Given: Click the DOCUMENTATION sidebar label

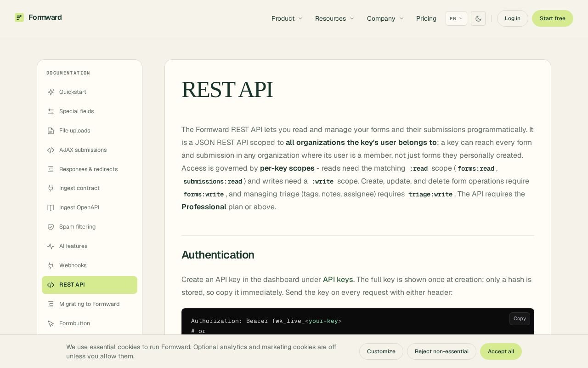Looking at the screenshot, I should [68, 73].
